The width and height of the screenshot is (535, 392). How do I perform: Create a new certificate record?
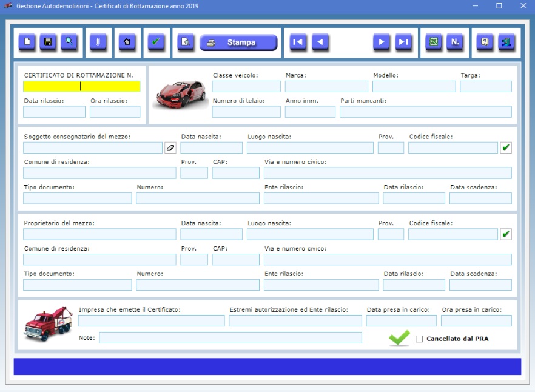click(x=27, y=42)
